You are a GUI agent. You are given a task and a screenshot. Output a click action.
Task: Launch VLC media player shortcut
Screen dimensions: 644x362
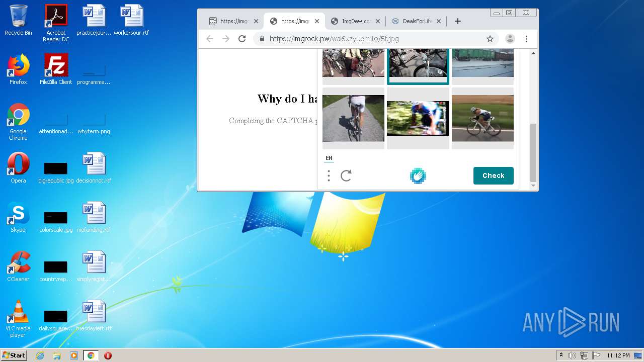click(x=18, y=319)
